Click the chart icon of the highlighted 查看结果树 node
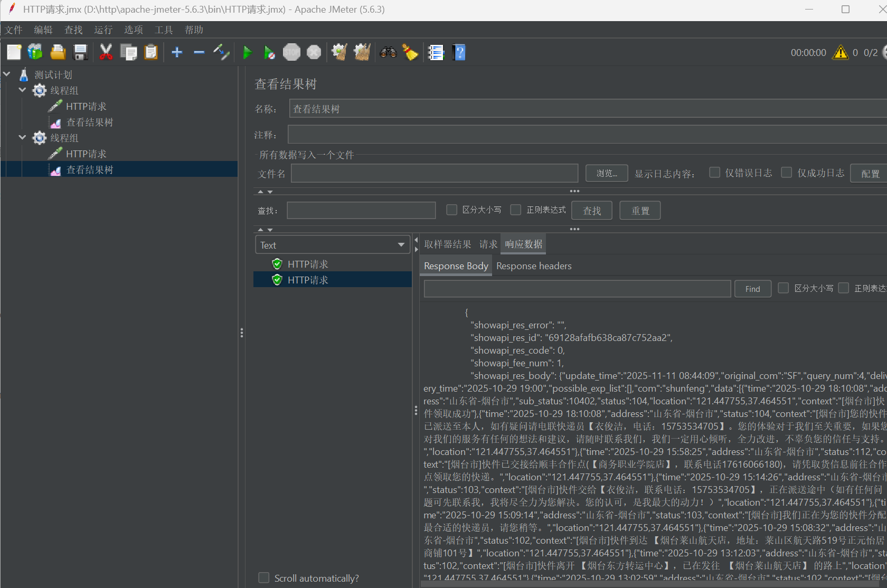The height and width of the screenshot is (588, 887). (55, 170)
